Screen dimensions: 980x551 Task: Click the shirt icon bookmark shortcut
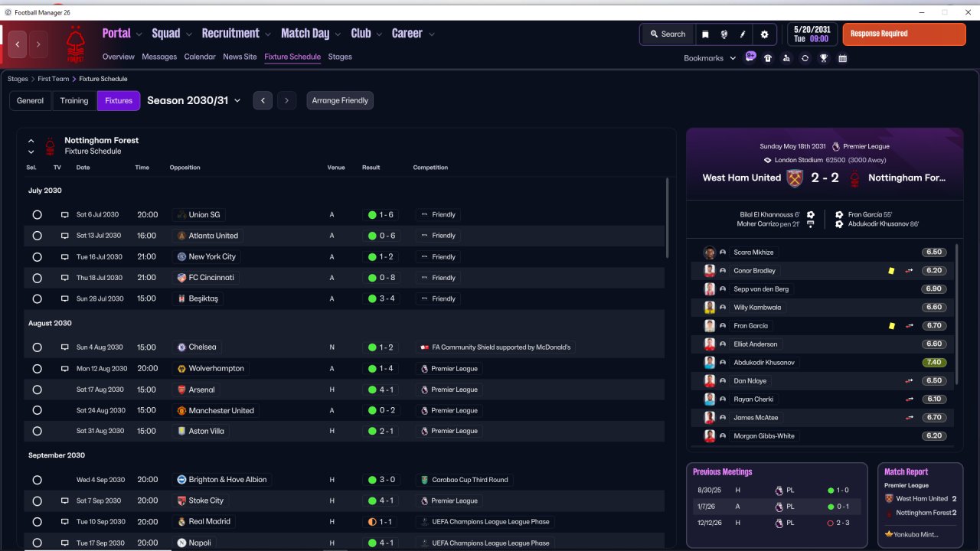point(768,58)
